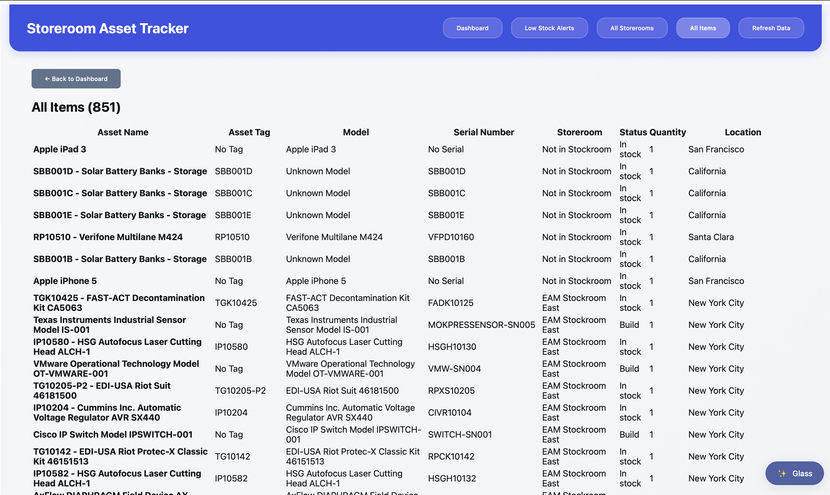Open Low Stock Alerts view
Image resolution: width=830 pixels, height=495 pixels.
549,28
